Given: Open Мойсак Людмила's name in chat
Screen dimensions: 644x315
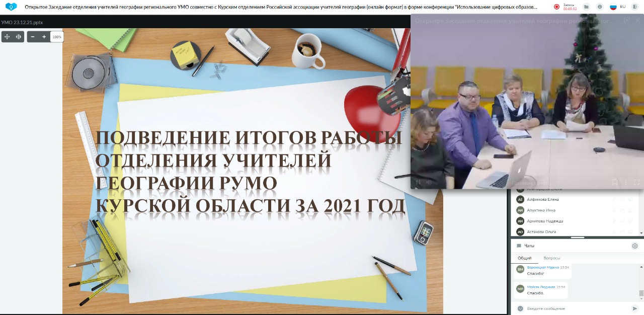Looking at the screenshot, I should tap(541, 286).
